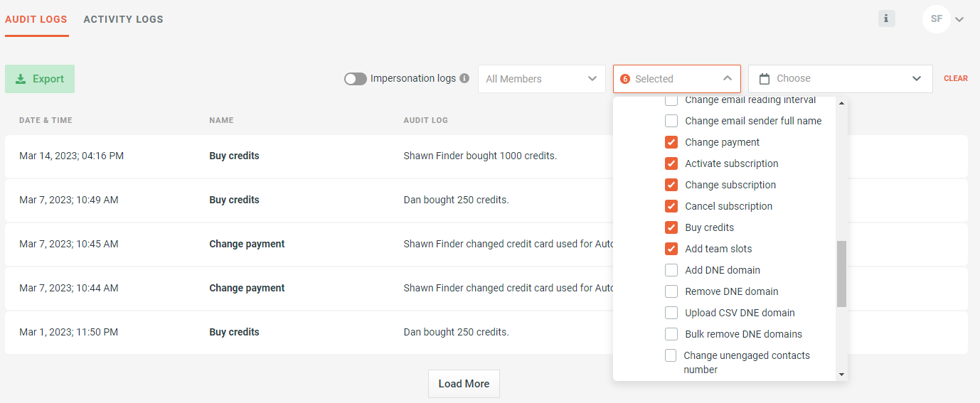Uncheck the Change payment checkbox
This screenshot has width=980, height=403.
click(x=671, y=142)
